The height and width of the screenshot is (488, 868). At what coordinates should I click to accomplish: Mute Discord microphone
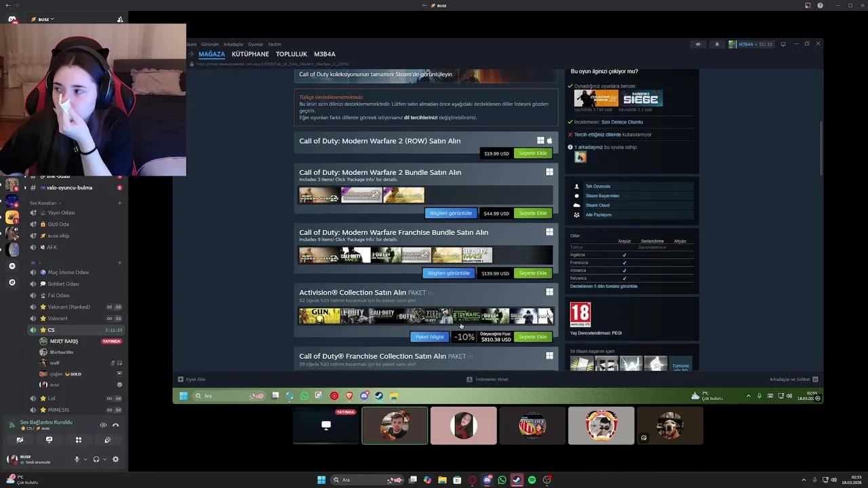77,460
